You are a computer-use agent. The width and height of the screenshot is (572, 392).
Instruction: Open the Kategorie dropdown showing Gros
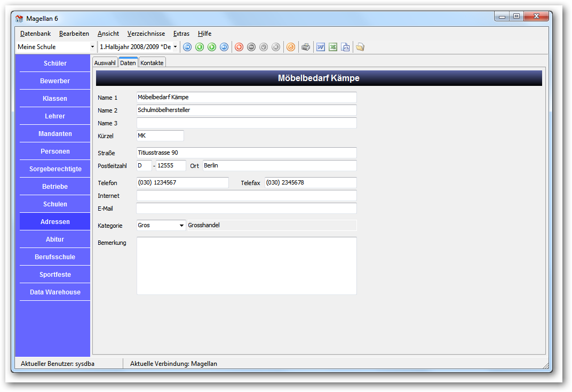(x=181, y=226)
